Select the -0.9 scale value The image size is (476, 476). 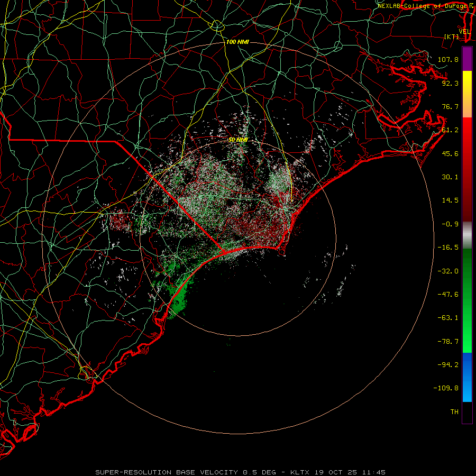pyautogui.click(x=450, y=224)
